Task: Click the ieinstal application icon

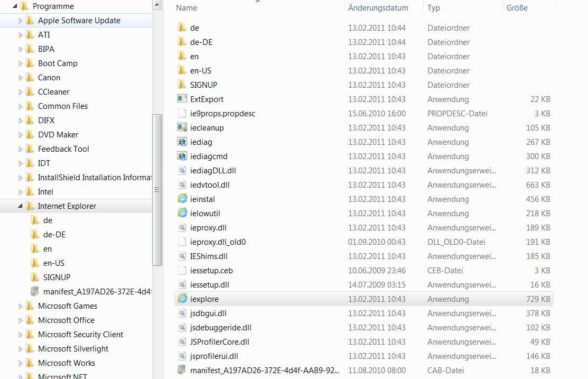Action: (x=182, y=199)
